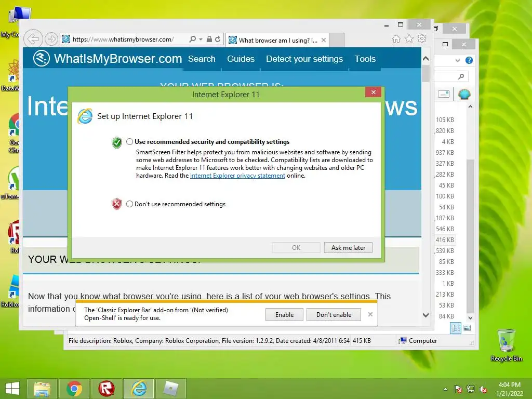Click the disabled OK button in setup dialog
Screen dimensions: 532x399
tap(296, 248)
